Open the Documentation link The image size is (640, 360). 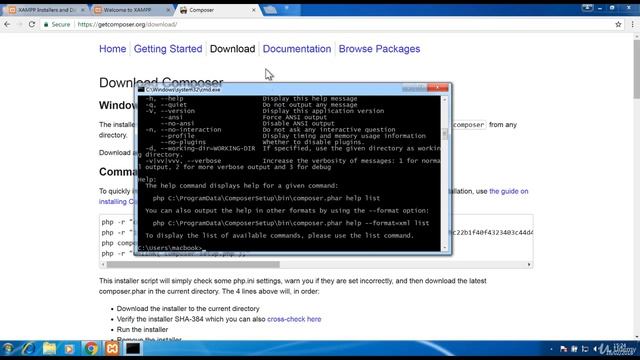tap(297, 49)
